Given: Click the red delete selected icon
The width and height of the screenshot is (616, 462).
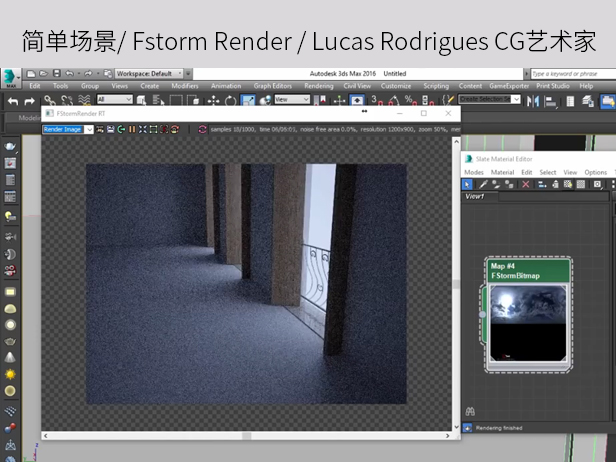Looking at the screenshot, I should (526, 184).
